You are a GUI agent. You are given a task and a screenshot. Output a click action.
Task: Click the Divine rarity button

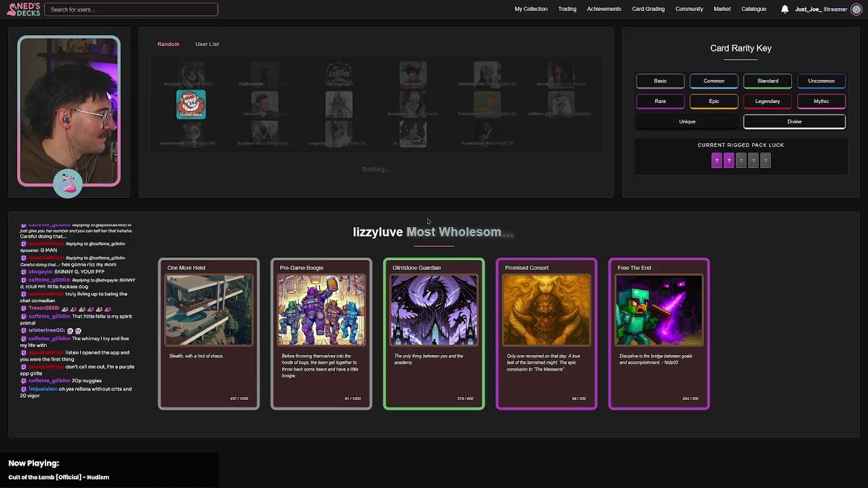pos(794,122)
